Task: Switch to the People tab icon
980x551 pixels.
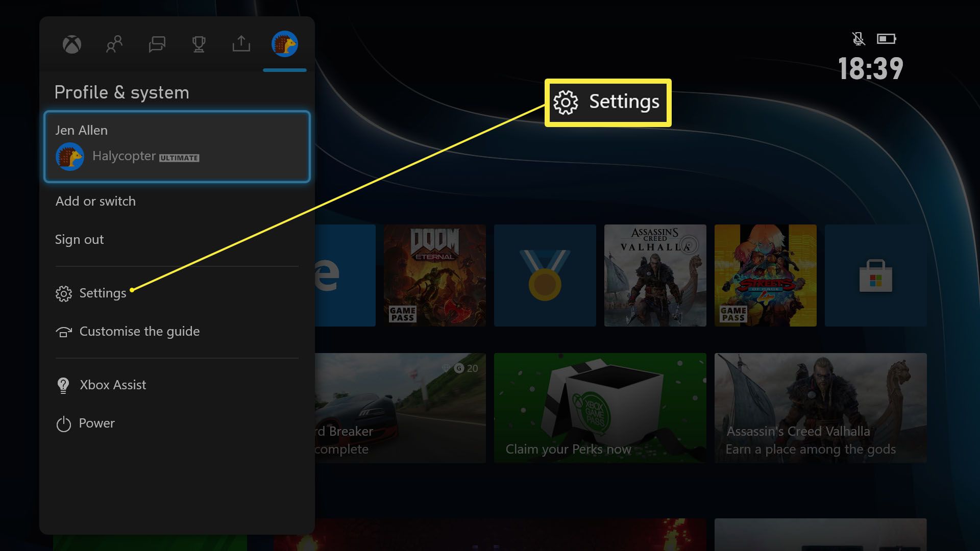Action: click(x=114, y=44)
